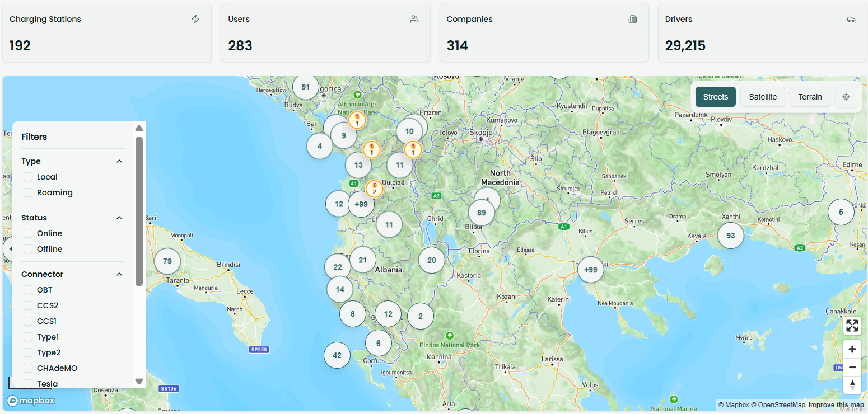Click the 29,215 drivers count
868x414 pixels.
(685, 45)
